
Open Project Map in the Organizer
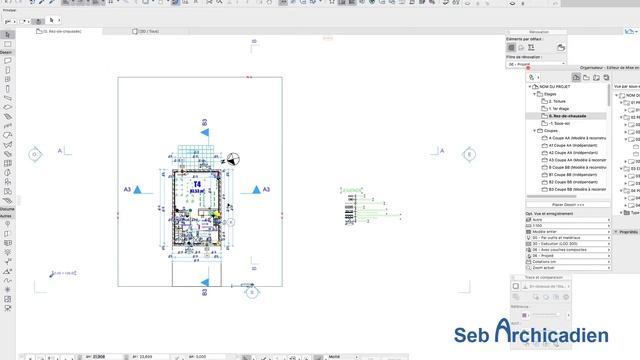[x=576, y=77]
